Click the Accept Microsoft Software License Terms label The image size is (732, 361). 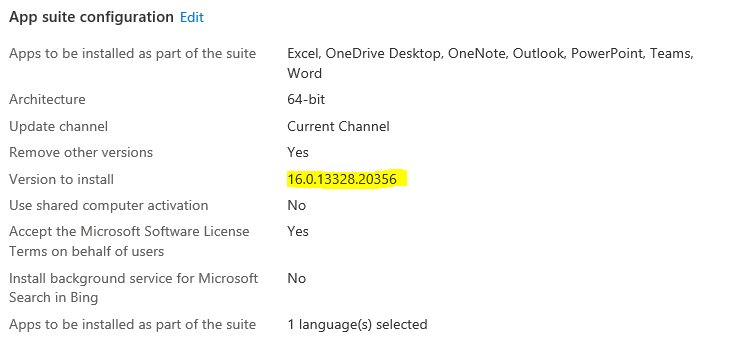(x=129, y=241)
